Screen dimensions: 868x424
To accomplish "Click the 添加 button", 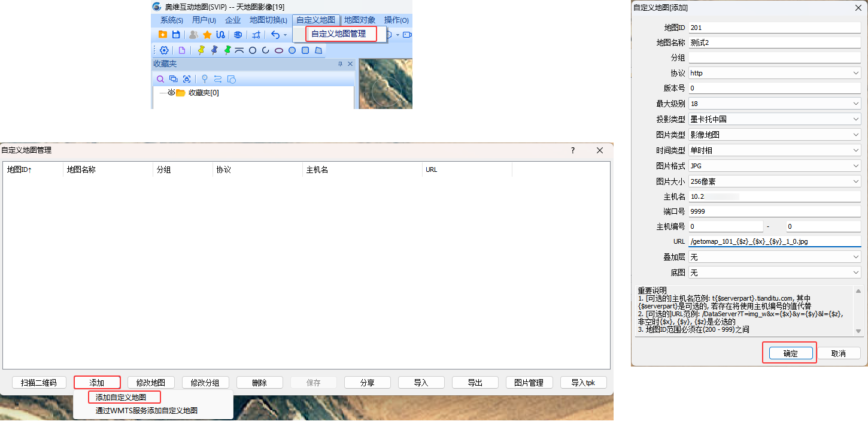I will pos(97,383).
